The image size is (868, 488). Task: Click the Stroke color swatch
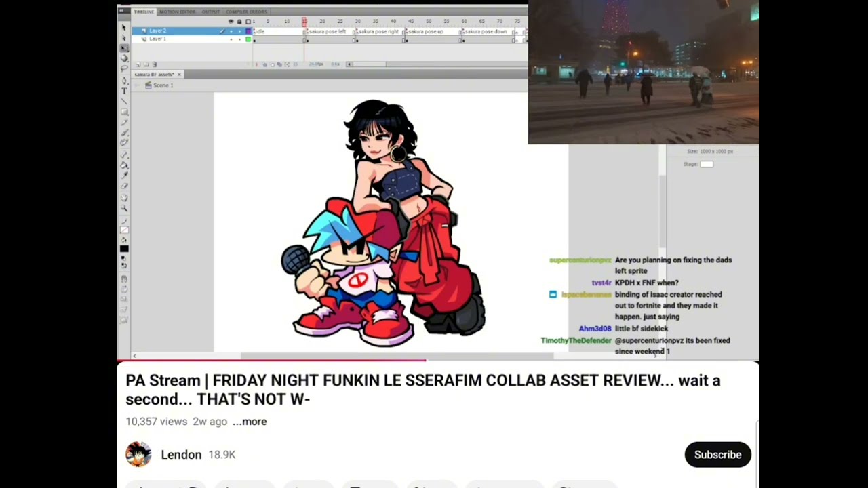coord(125,230)
